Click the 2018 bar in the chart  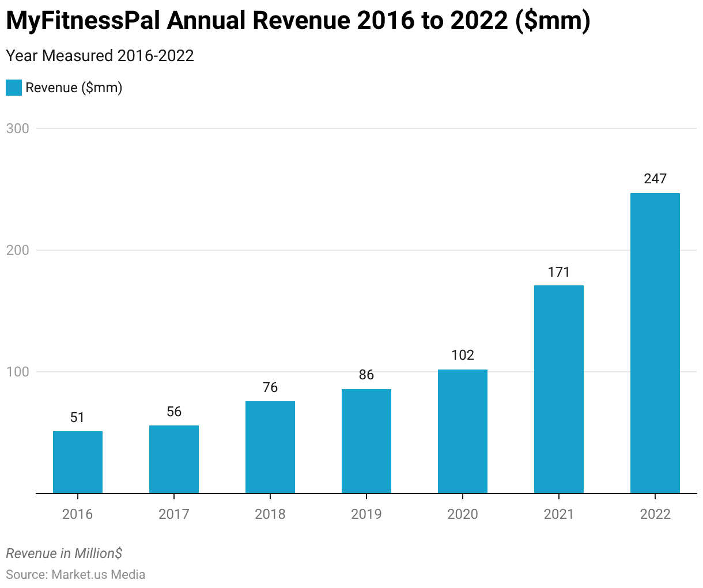[270, 447]
